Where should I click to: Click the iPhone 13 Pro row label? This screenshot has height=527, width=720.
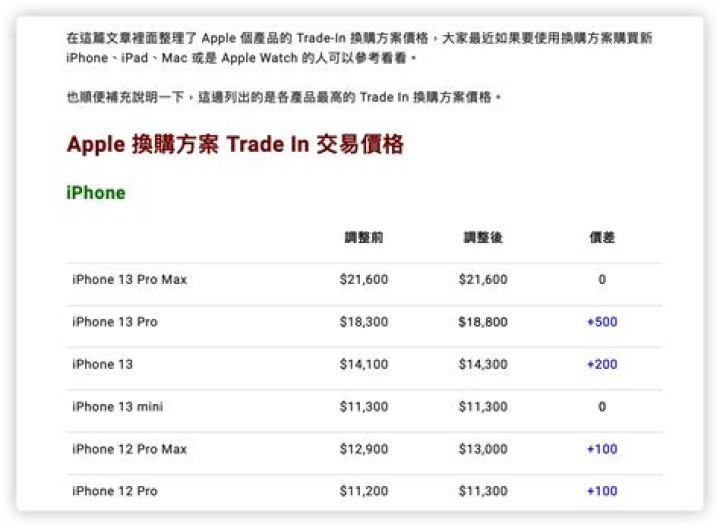click(115, 322)
